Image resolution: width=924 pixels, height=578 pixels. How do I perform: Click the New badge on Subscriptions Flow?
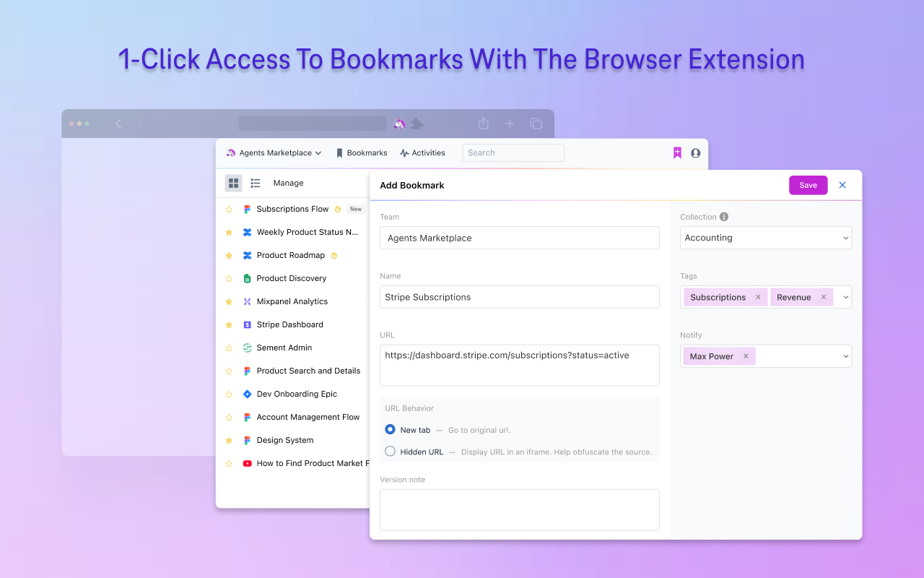(x=356, y=209)
